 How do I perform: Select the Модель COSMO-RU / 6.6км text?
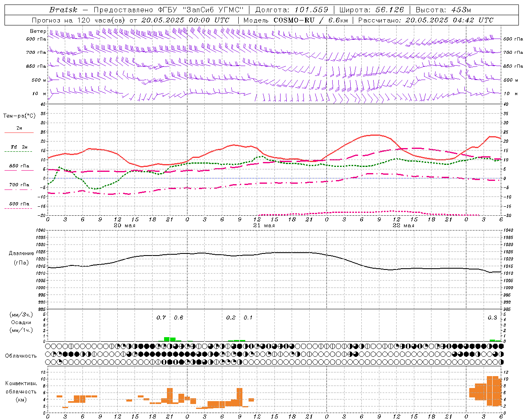(296, 20)
